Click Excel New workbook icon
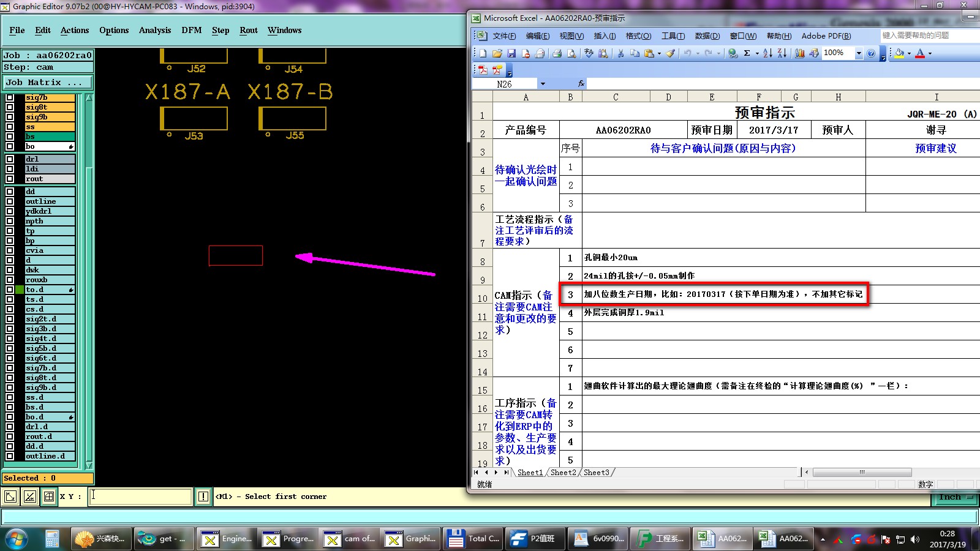This screenshot has width=980, height=551. [483, 53]
